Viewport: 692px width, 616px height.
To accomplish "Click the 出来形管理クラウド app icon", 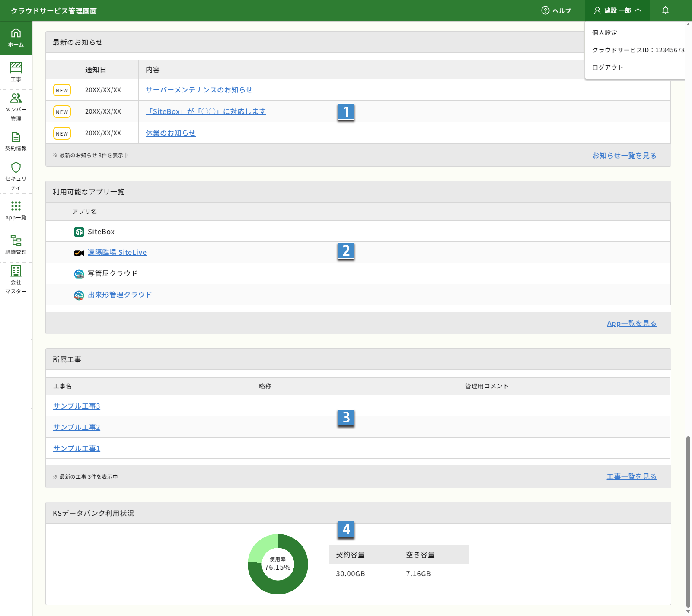I will pyautogui.click(x=79, y=295).
